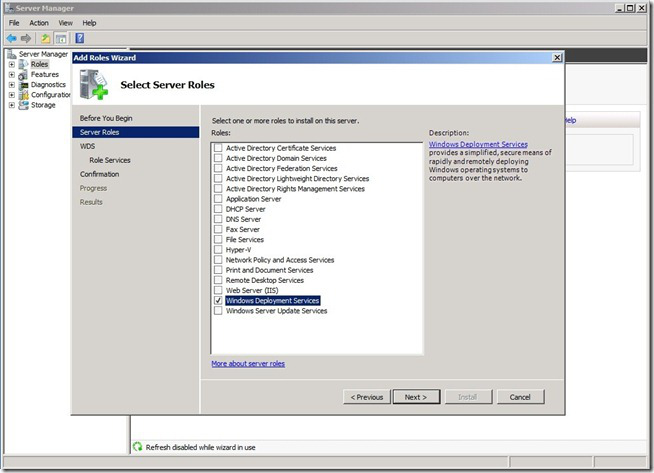
Task: Expand the Storage tree node
Action: tap(11, 104)
